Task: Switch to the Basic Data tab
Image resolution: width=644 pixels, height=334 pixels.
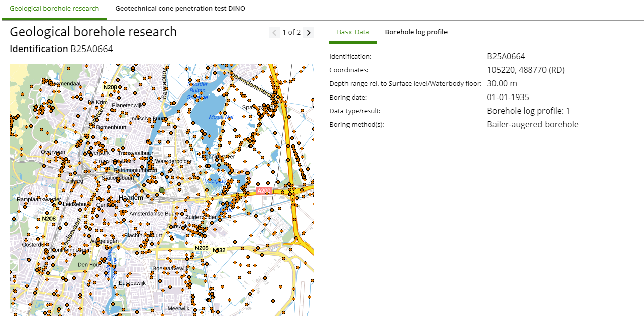Action: point(353,32)
